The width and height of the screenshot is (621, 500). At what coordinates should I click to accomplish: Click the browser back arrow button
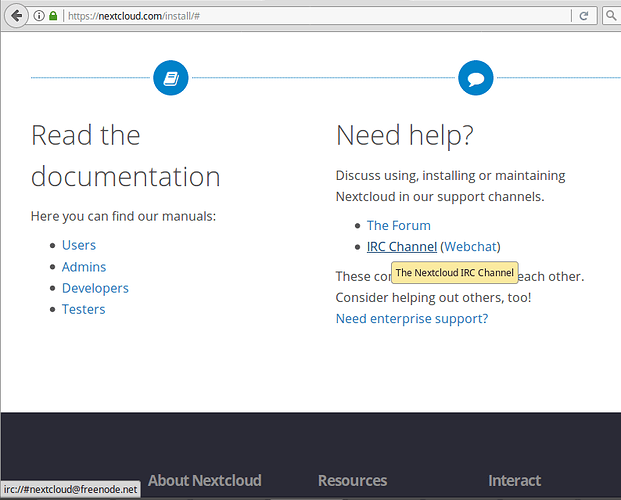click(16, 16)
